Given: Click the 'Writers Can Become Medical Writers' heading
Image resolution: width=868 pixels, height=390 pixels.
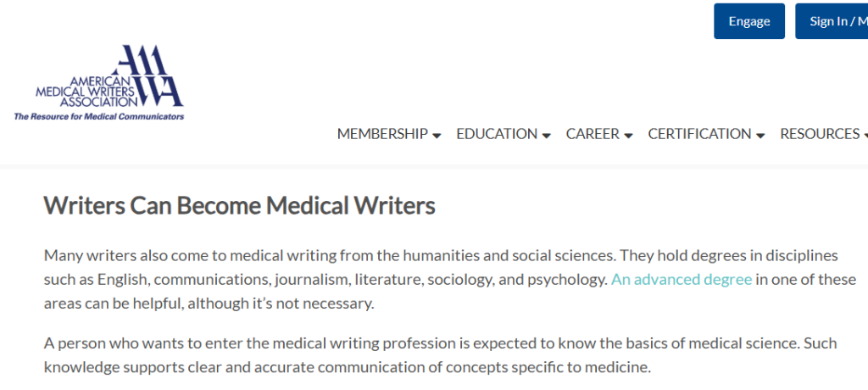Looking at the screenshot, I should coord(239,206).
